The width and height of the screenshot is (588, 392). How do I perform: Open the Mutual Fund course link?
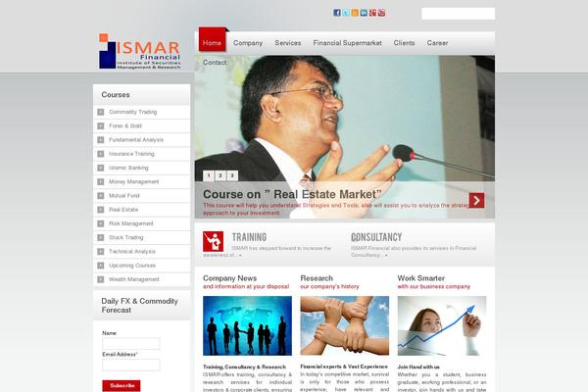click(124, 196)
